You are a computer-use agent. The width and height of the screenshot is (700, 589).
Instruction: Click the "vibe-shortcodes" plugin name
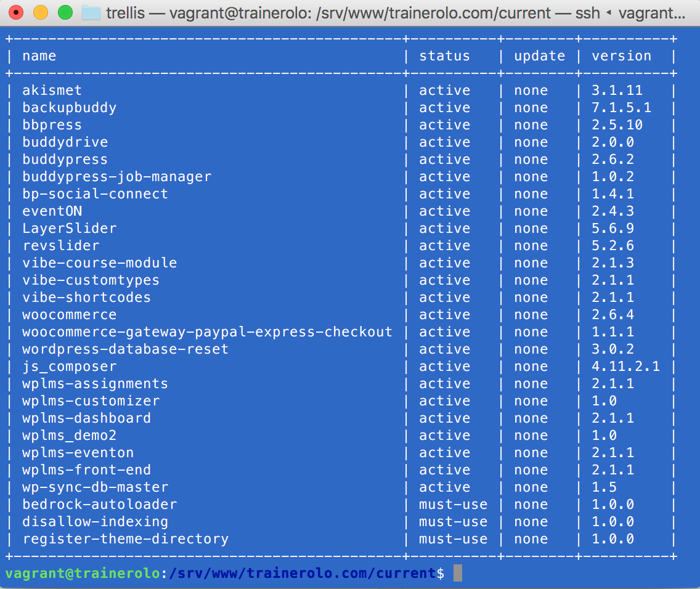(87, 297)
